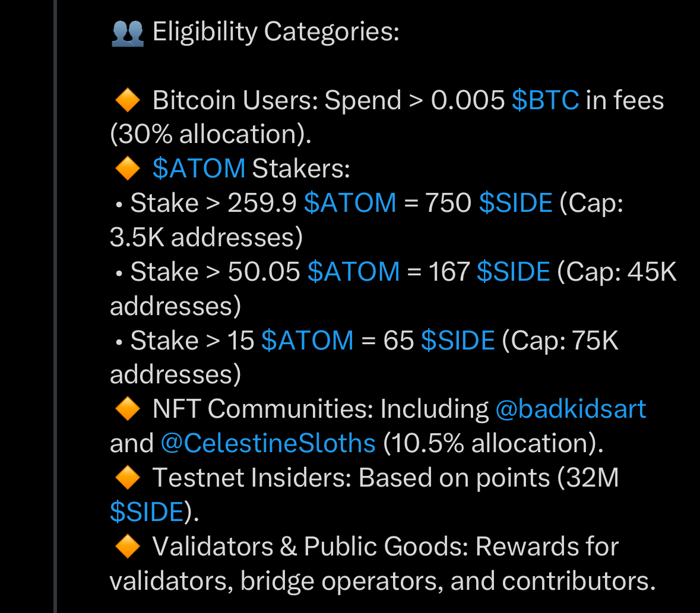The width and height of the screenshot is (700, 613).
Task: Click the Eligibility Categories heading text
Action: click(275, 32)
